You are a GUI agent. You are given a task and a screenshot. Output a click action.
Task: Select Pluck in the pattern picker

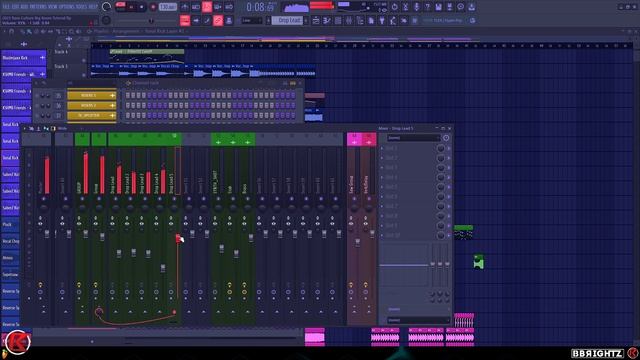[10, 224]
